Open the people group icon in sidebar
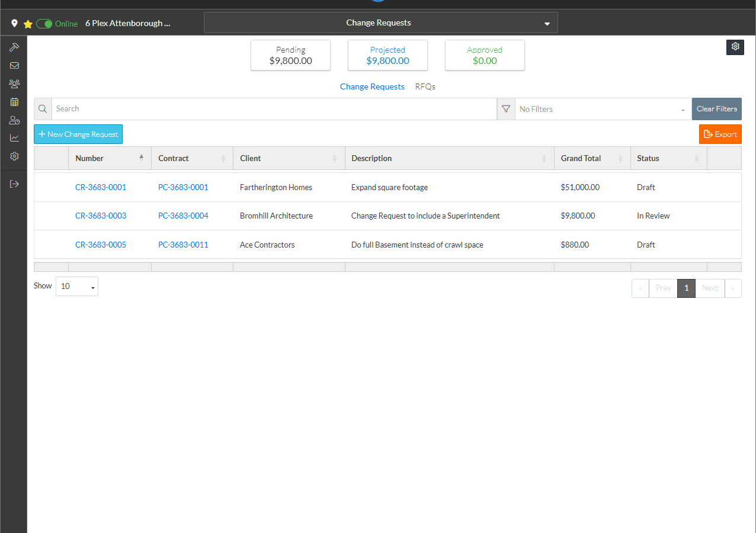756x533 pixels. pos(14,84)
